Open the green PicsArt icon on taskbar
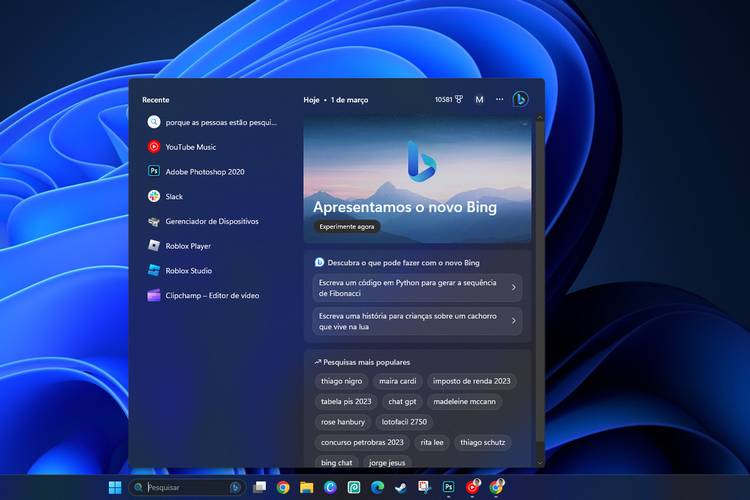Image resolution: width=750 pixels, height=500 pixels. pos(353,487)
